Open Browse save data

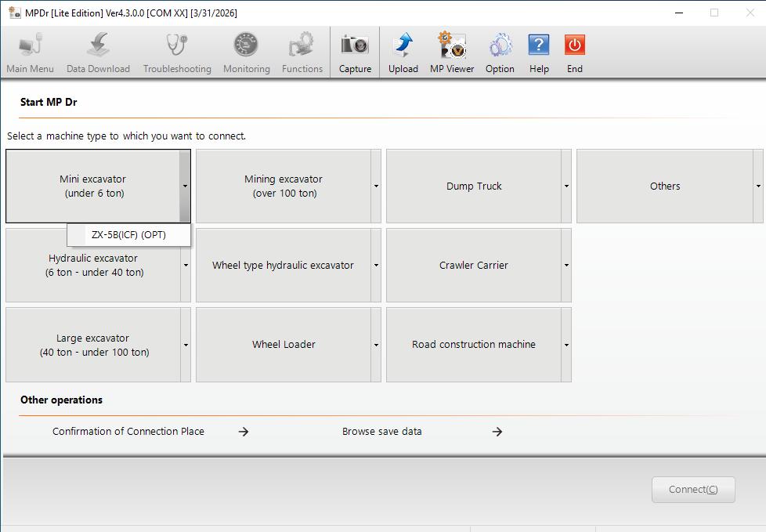[x=381, y=431]
